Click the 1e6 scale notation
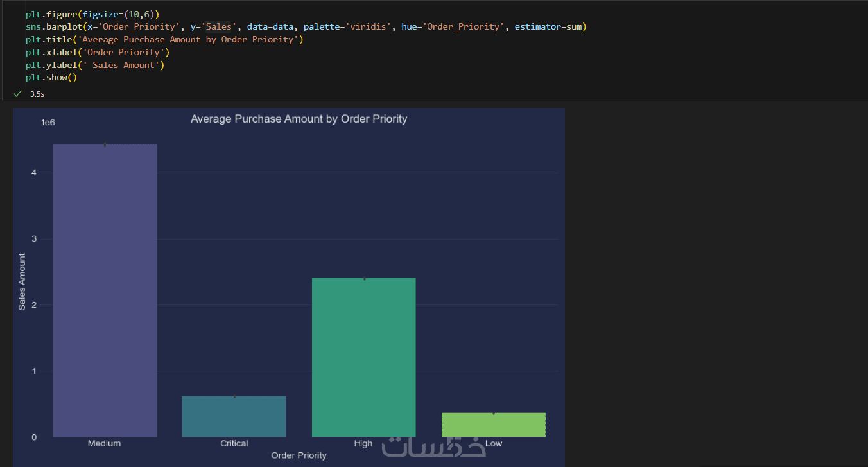 pyautogui.click(x=48, y=123)
